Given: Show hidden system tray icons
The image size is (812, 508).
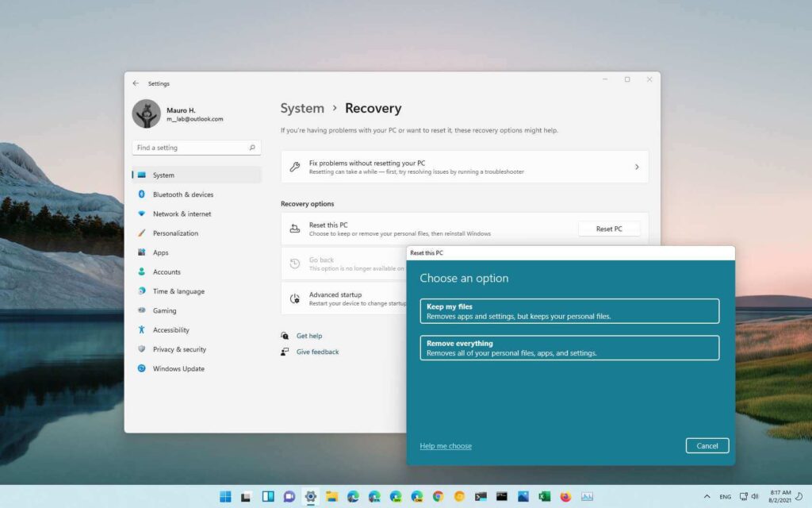Looking at the screenshot, I should 707,497.
